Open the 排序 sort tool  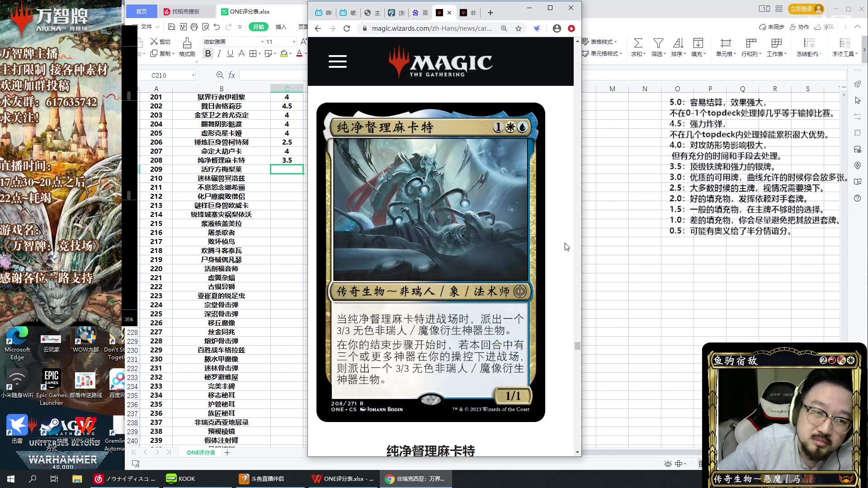coord(678,47)
